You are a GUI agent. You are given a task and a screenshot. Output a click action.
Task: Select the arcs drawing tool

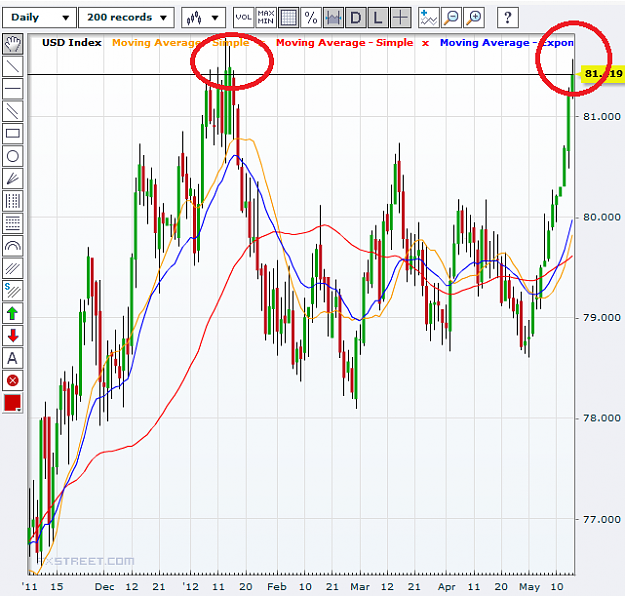pos(12,246)
